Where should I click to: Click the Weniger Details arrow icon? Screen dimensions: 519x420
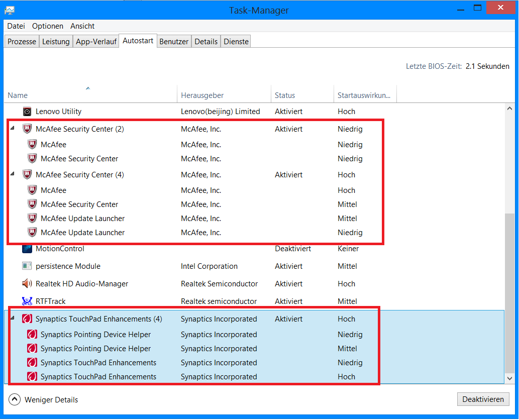(x=15, y=399)
